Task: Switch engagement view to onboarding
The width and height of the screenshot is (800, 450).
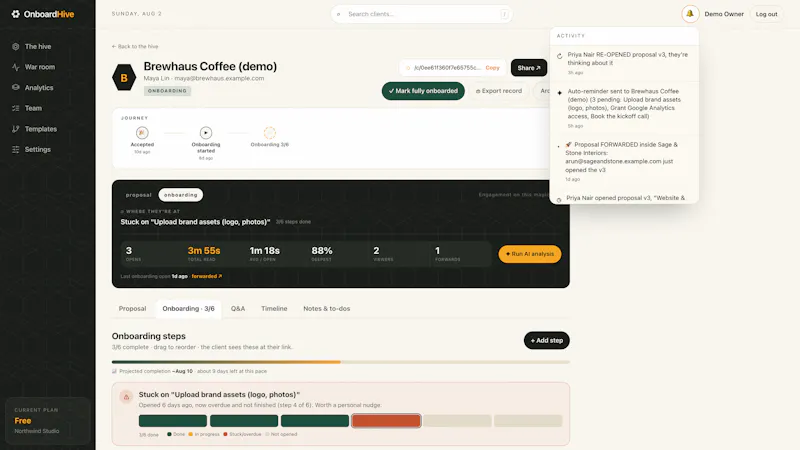Action: pyautogui.click(x=181, y=195)
